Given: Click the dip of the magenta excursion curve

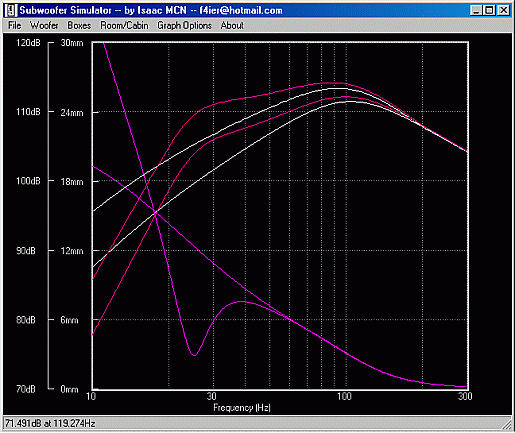Looking at the screenshot, I should (x=194, y=355).
